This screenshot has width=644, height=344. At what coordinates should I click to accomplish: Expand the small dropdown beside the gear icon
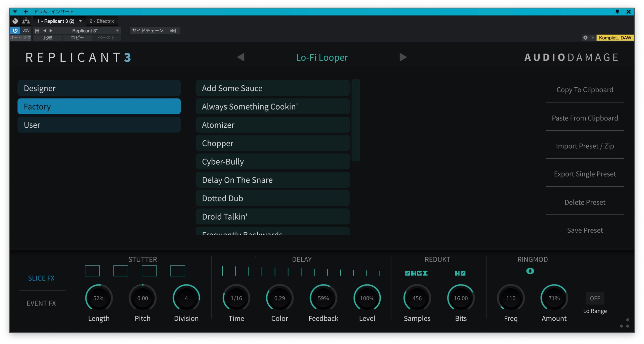point(592,38)
